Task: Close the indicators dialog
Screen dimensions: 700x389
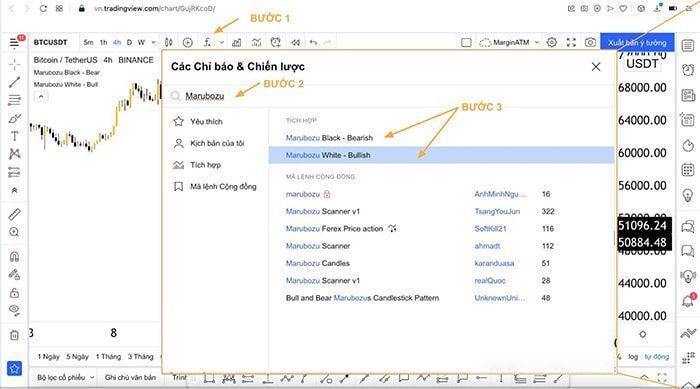Action: pos(596,67)
